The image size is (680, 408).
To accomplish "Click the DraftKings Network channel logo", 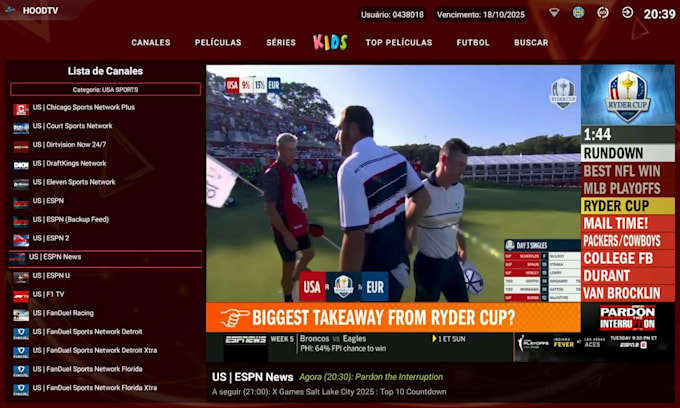I will tap(21, 165).
